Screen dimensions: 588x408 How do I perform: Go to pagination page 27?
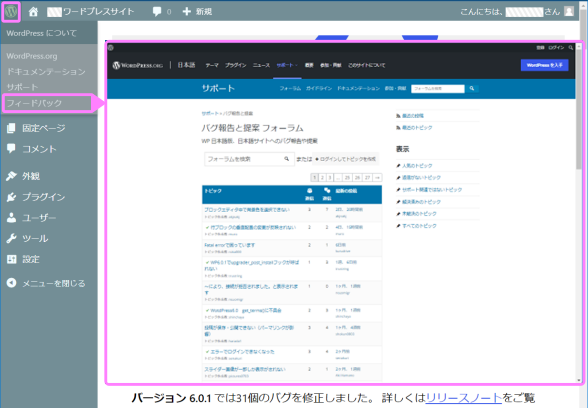(368, 178)
